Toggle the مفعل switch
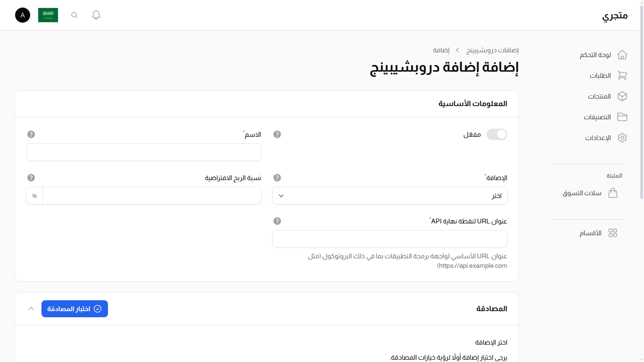The height and width of the screenshot is (362, 644). pos(497,134)
